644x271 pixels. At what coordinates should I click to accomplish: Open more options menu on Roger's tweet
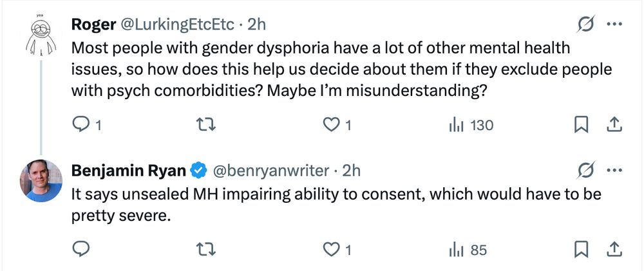[x=614, y=24]
